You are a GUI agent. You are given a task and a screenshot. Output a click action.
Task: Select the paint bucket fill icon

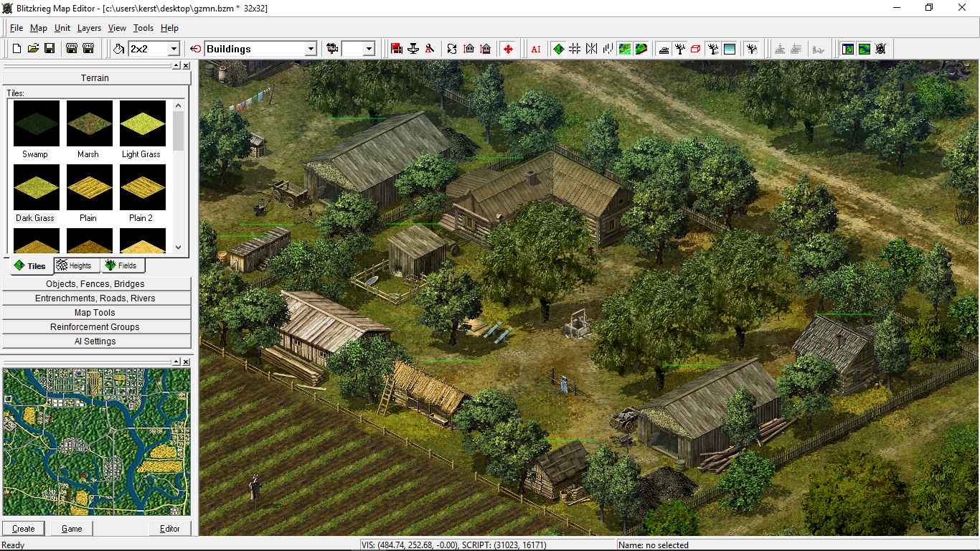pos(119,49)
